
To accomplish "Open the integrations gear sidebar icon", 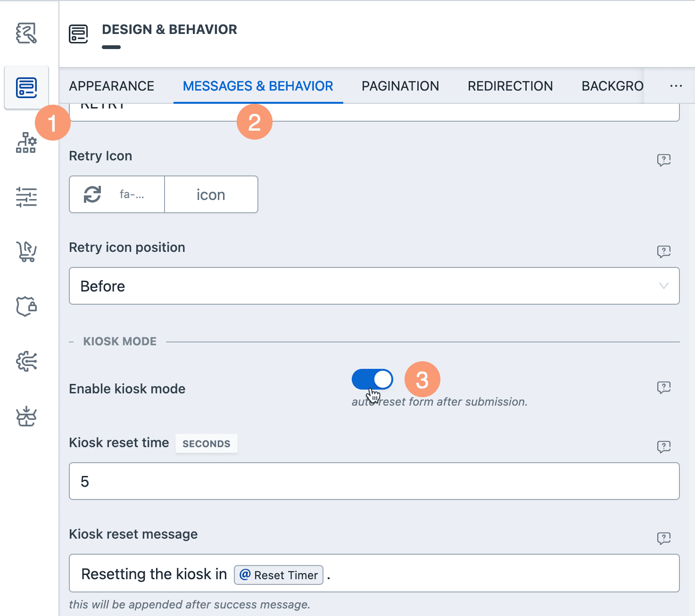I will [x=26, y=361].
